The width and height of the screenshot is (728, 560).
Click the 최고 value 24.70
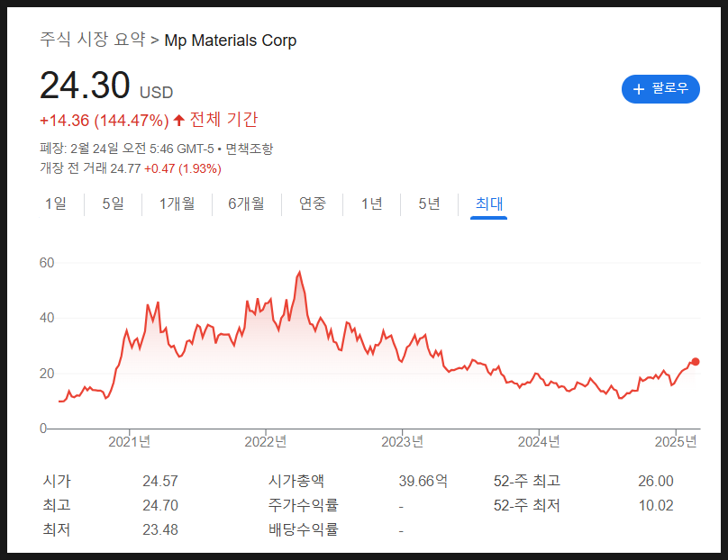click(x=160, y=505)
